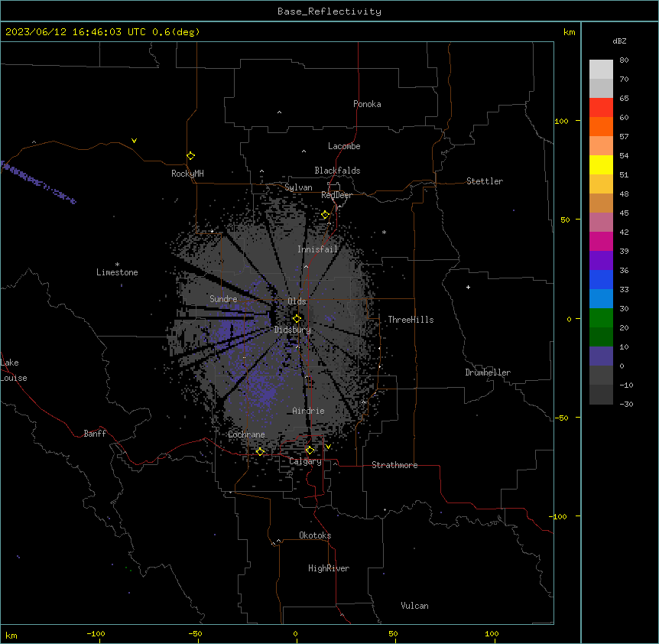The height and width of the screenshot is (644, 659).
Task: Click the HighRiver label
Action: 329,568
